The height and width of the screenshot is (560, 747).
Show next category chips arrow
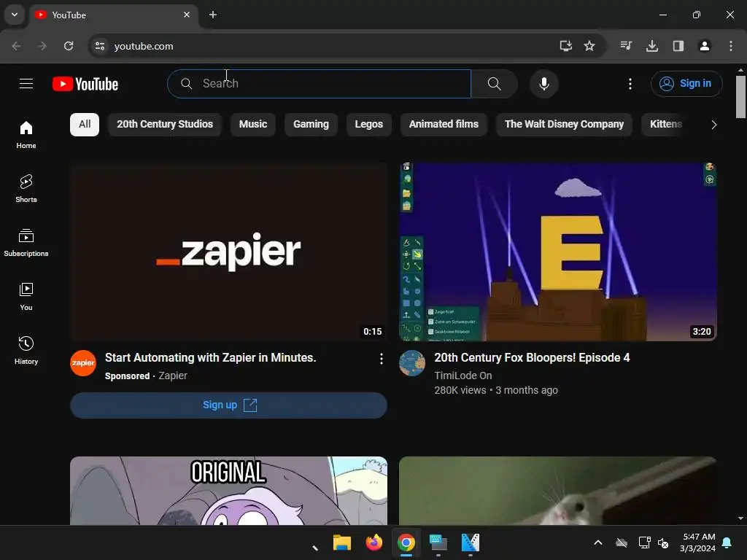[713, 125]
